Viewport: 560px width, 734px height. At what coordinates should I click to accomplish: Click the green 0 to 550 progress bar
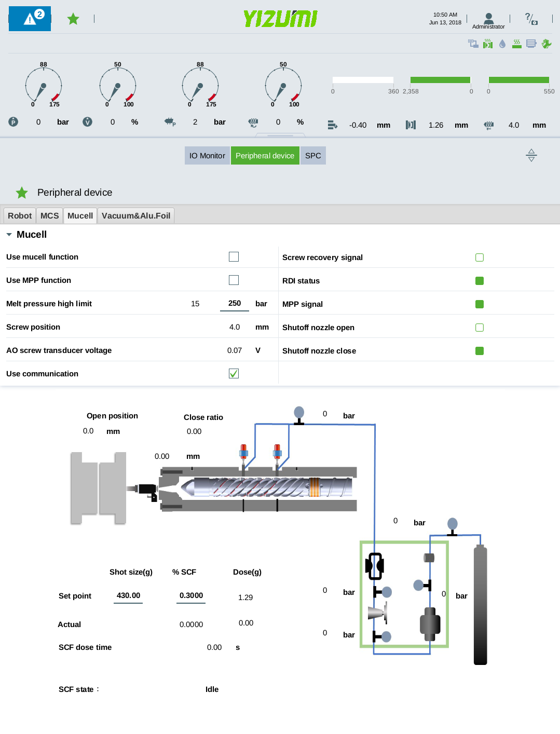click(x=518, y=80)
